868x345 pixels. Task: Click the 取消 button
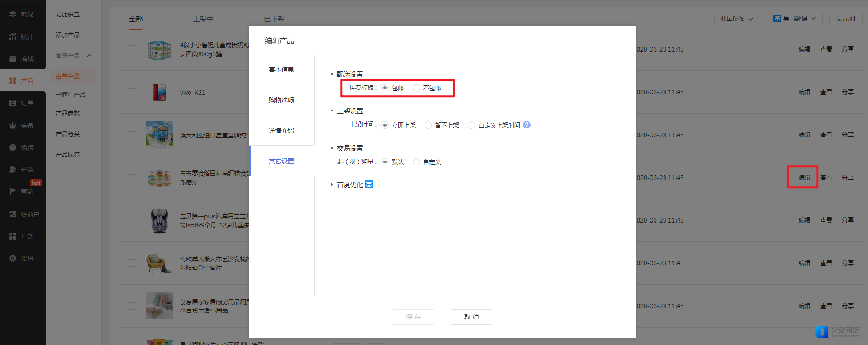click(x=471, y=317)
